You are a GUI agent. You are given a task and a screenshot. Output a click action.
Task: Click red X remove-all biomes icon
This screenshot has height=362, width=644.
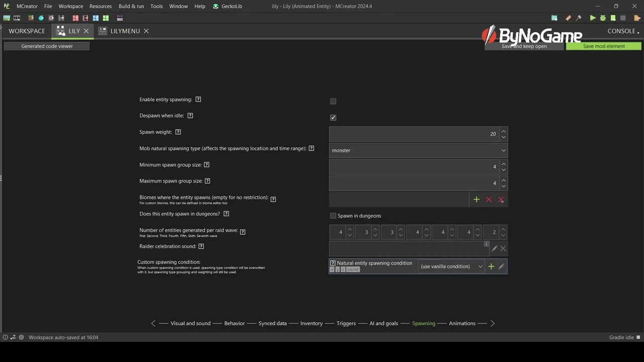501,200
